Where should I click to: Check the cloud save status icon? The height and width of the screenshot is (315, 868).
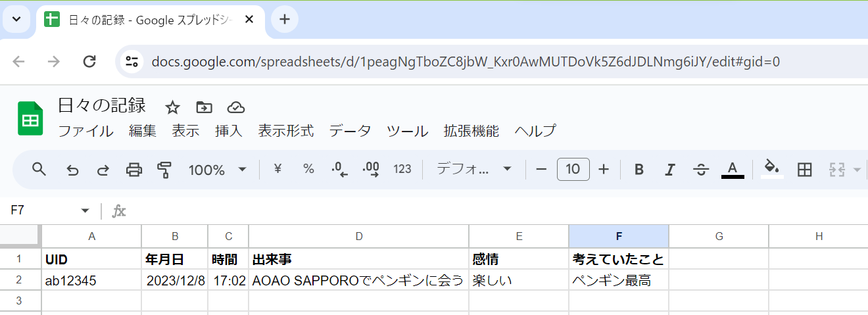click(x=236, y=107)
